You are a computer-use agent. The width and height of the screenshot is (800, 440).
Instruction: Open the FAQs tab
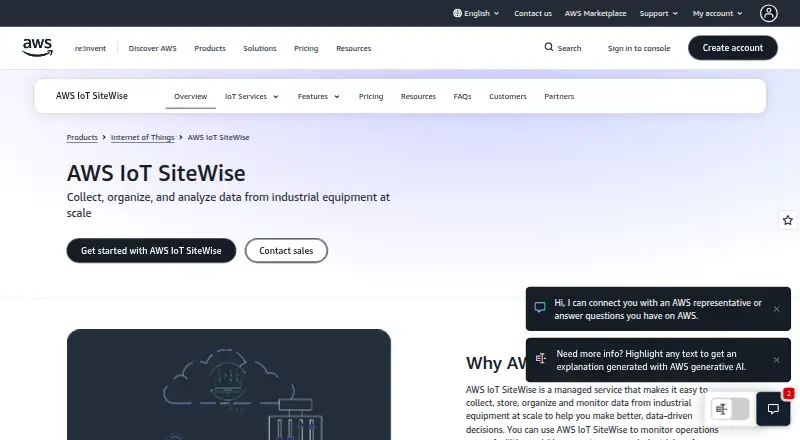click(462, 96)
